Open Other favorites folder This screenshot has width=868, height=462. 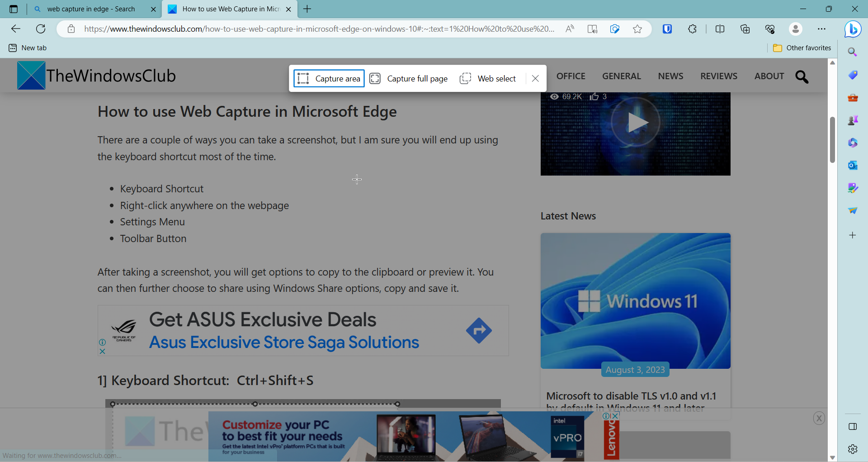point(802,48)
